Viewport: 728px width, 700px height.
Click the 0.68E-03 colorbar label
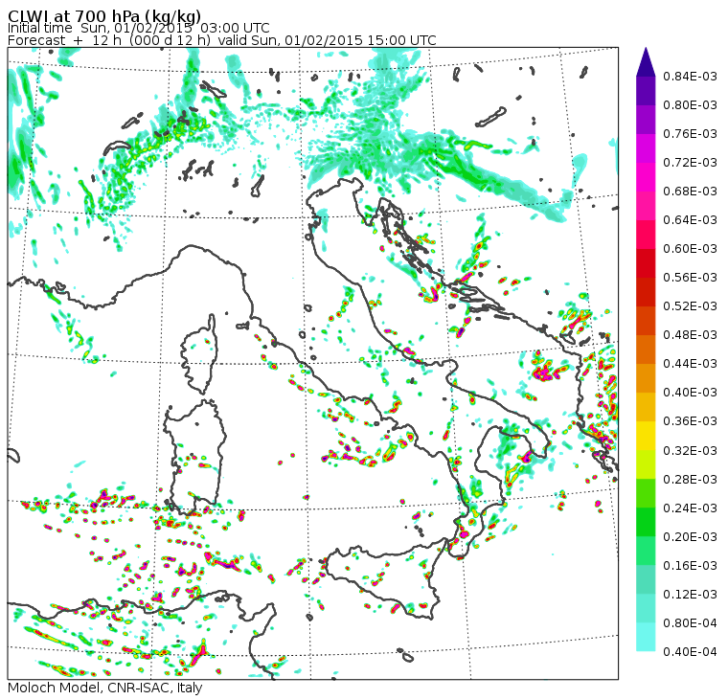690,192
